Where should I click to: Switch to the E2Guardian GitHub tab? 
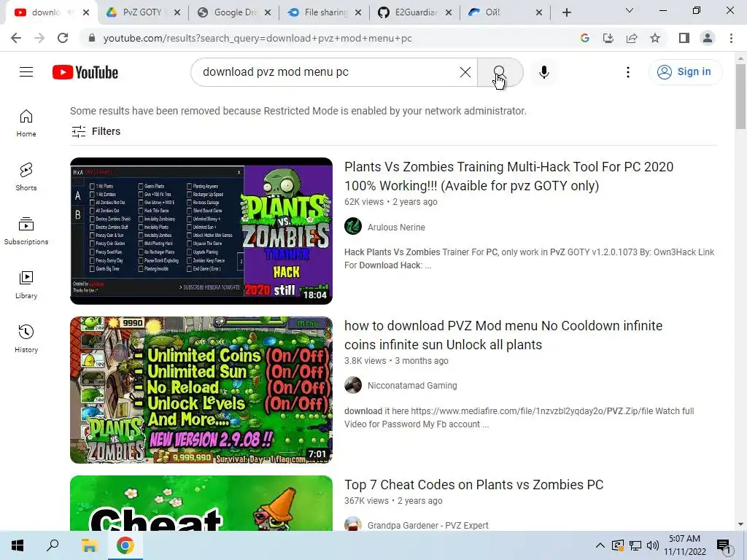click(x=414, y=12)
